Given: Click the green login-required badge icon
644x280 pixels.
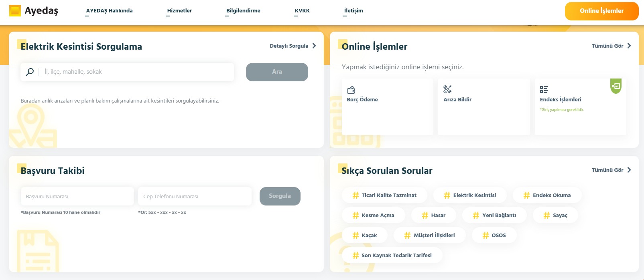Looking at the screenshot, I should click(616, 86).
